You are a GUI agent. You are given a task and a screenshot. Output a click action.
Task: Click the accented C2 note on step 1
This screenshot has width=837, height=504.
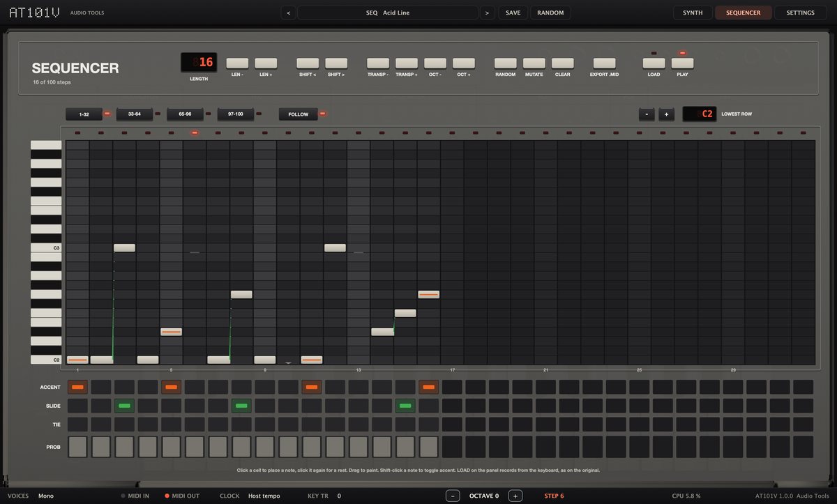78,360
